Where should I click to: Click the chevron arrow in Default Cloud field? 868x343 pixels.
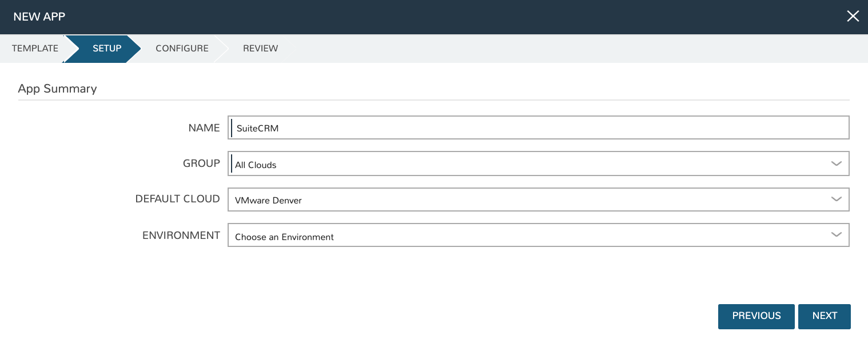836,200
